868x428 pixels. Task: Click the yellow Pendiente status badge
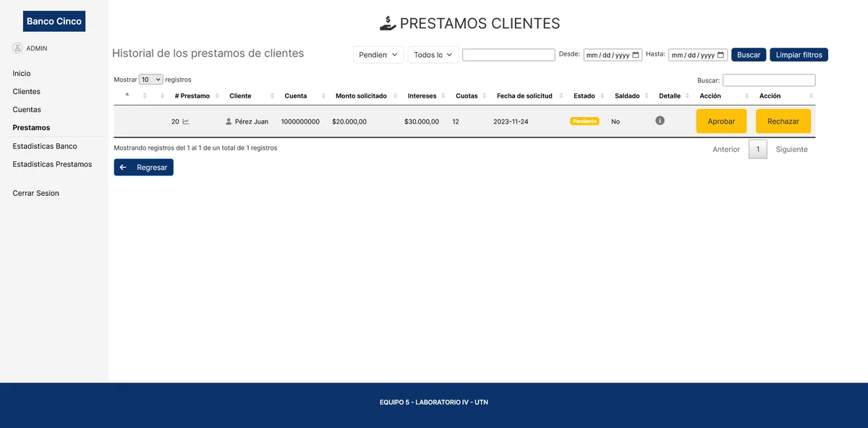coord(584,121)
